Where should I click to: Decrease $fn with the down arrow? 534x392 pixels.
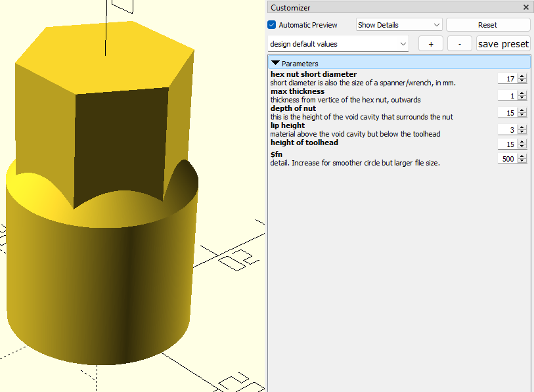[x=522, y=161]
